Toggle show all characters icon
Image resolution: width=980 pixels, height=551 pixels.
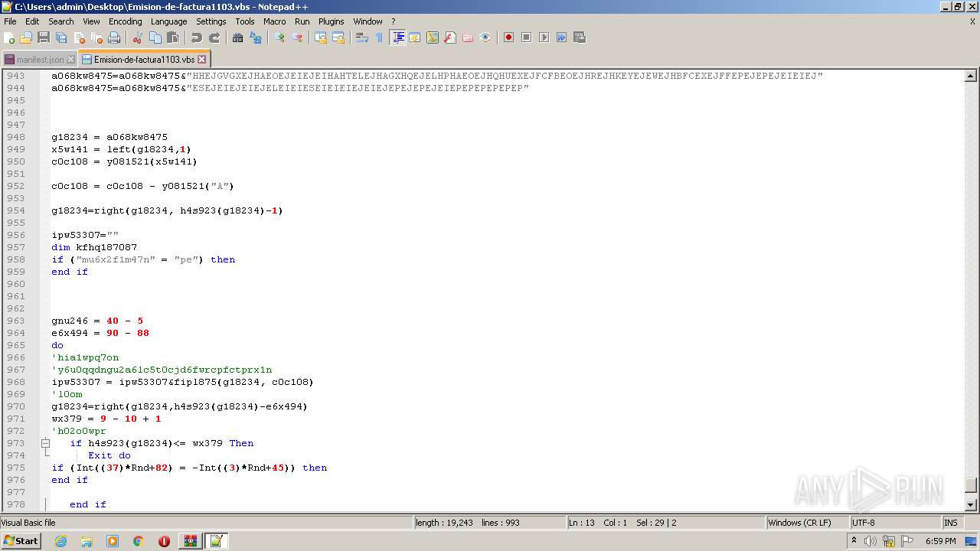pos(380,37)
